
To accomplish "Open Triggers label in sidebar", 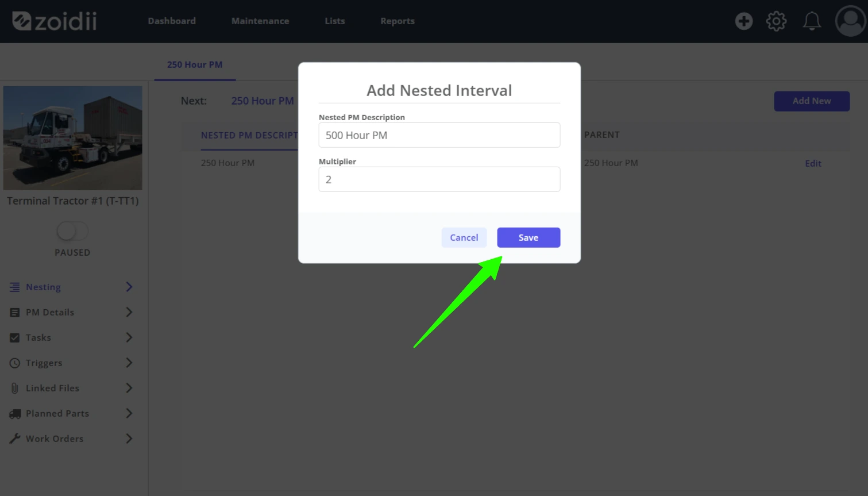I will [44, 363].
